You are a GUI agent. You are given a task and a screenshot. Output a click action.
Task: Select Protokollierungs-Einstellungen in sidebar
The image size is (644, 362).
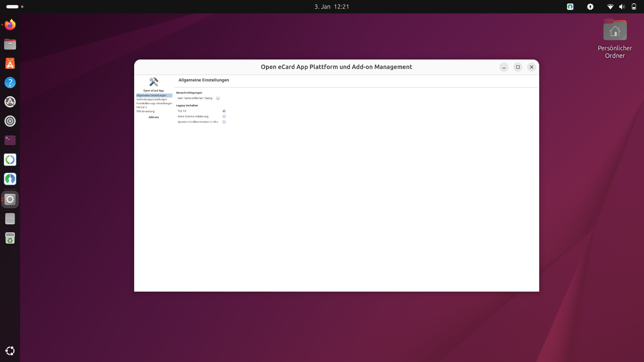point(154,104)
